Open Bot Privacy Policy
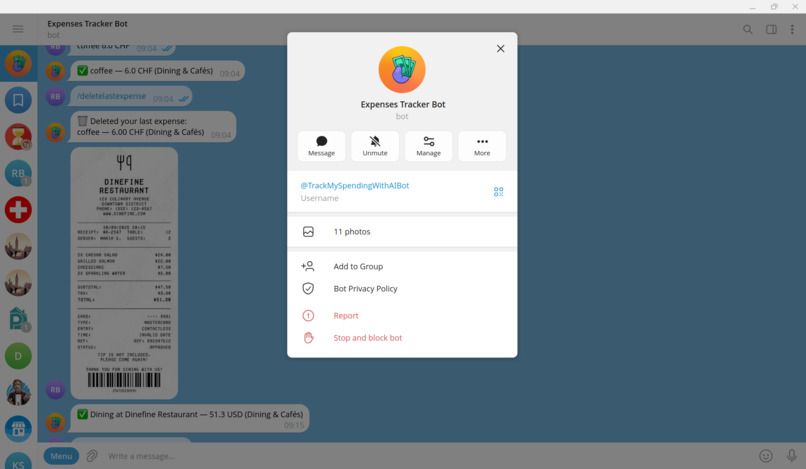This screenshot has width=806, height=469. [402, 288]
